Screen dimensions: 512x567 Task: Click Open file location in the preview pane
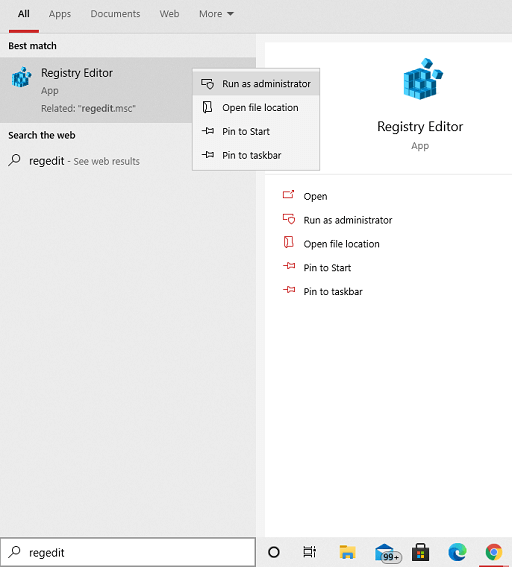(341, 244)
